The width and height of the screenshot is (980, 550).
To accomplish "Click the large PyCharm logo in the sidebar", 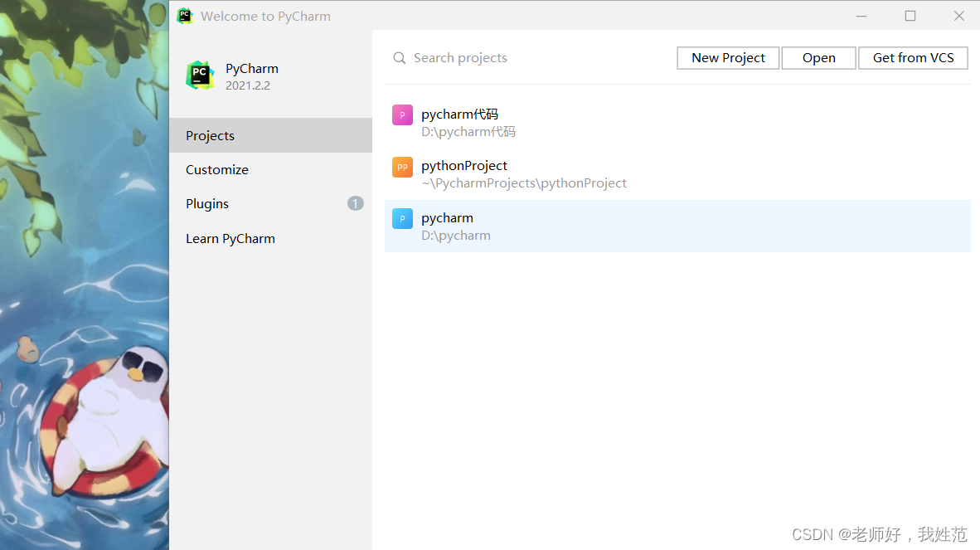I will point(200,75).
